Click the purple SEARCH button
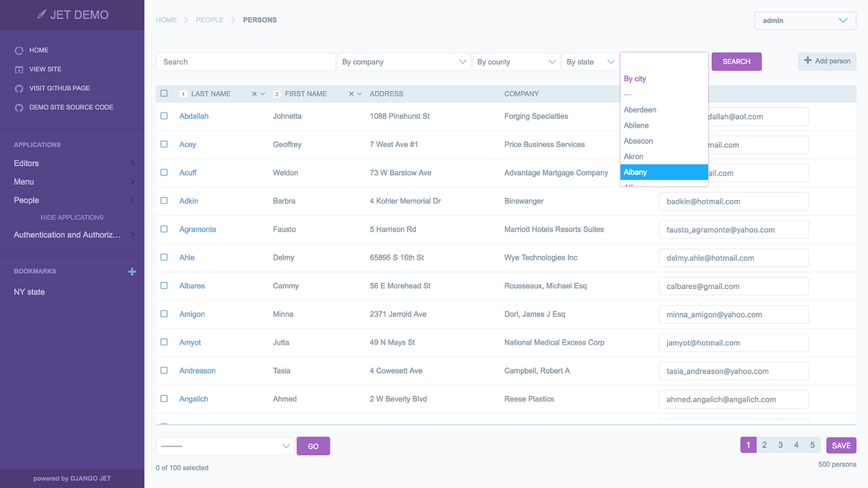Screen dimensions: 868x488 coord(736,62)
